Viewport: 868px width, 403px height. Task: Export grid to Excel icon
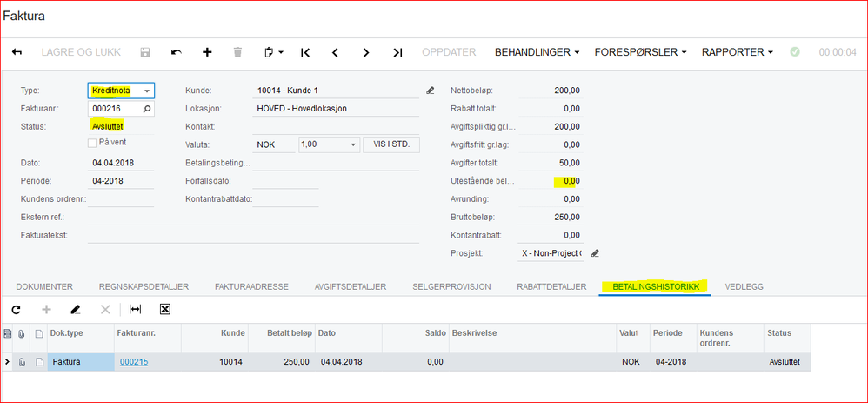pos(164,309)
